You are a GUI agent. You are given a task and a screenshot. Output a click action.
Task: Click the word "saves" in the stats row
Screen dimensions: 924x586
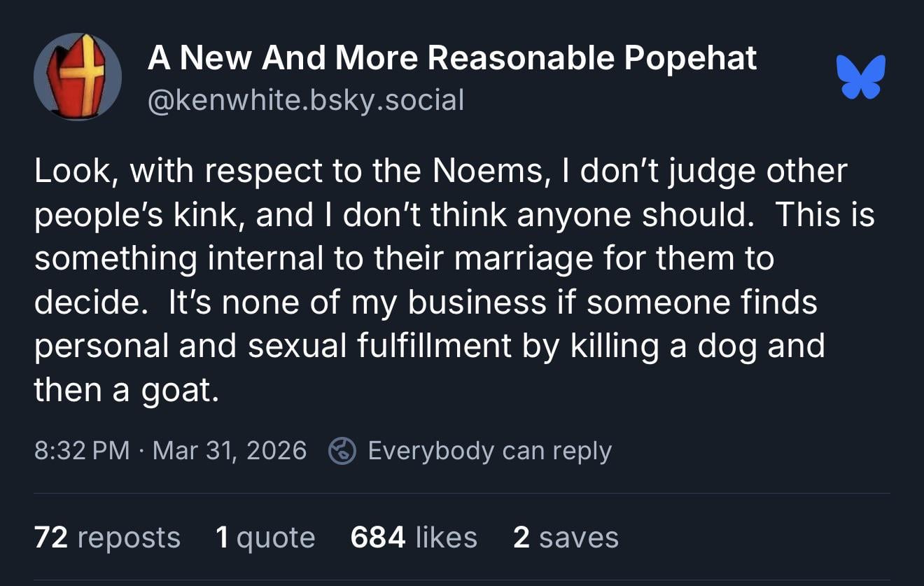coord(579,538)
